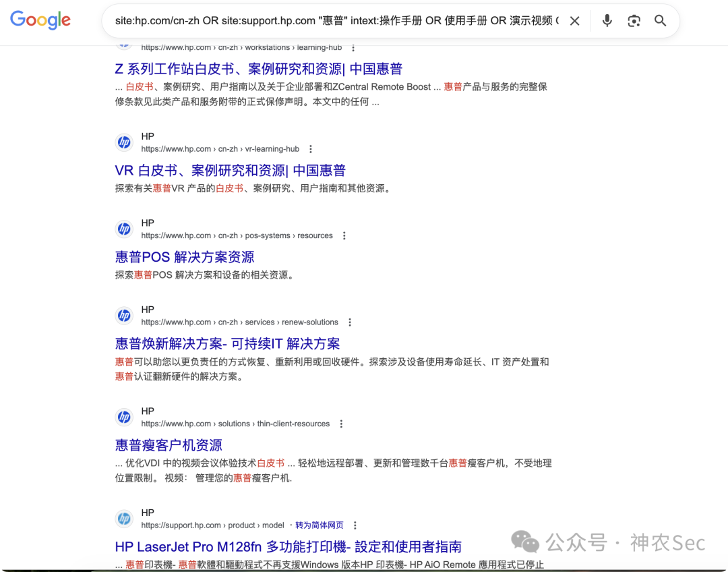Click the HP logo beside the LaserJet result

click(125, 519)
